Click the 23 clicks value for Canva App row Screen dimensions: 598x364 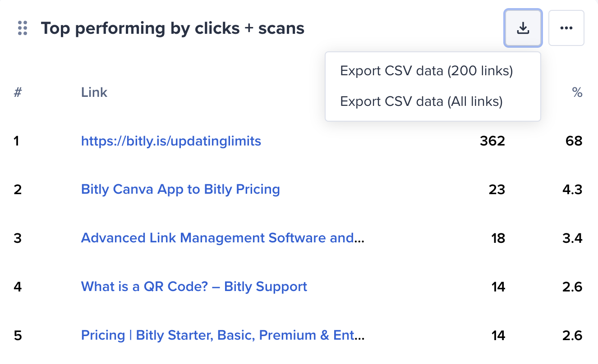tap(497, 189)
